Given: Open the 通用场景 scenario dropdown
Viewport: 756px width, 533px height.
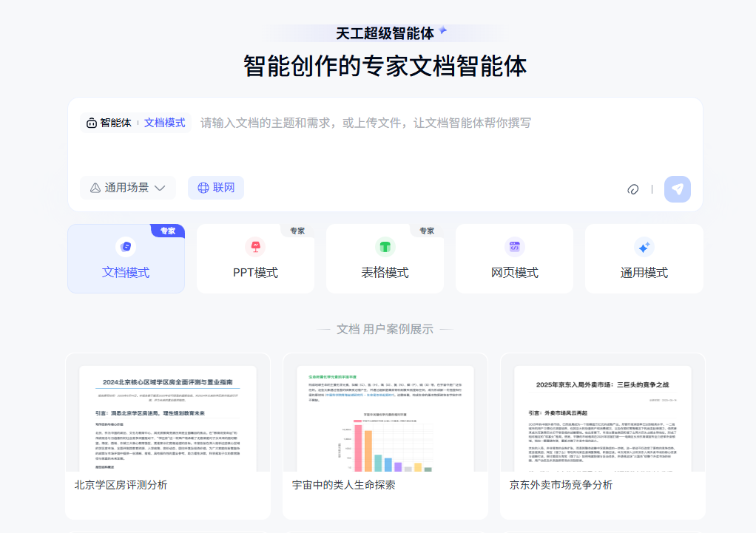Looking at the screenshot, I should (127, 188).
